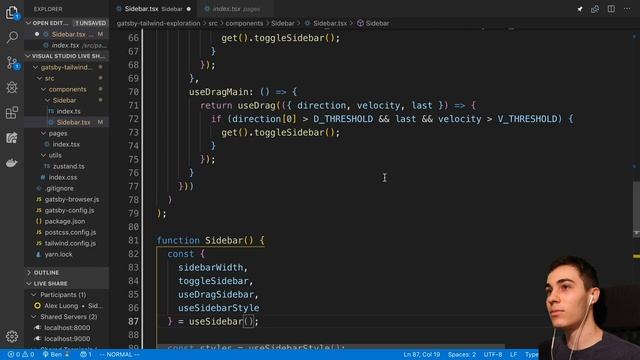The height and width of the screenshot is (360, 640).
Task: Click components in the breadcrumbs
Action: click(244, 23)
